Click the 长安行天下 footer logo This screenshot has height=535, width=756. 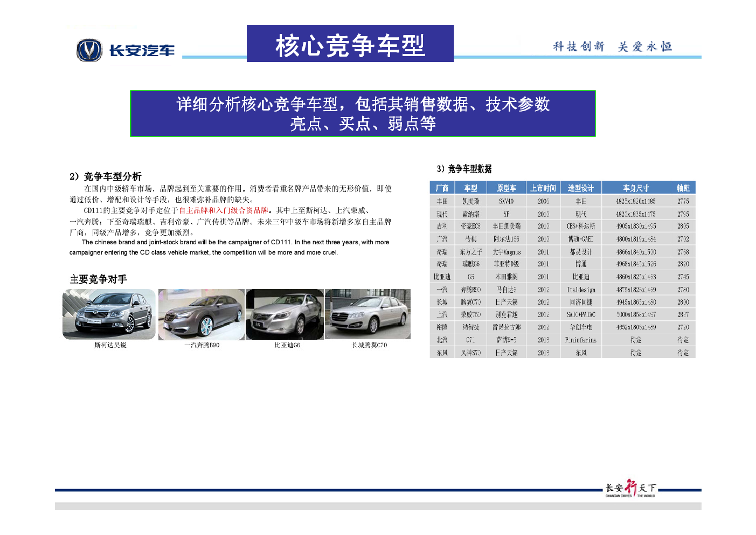(630, 489)
